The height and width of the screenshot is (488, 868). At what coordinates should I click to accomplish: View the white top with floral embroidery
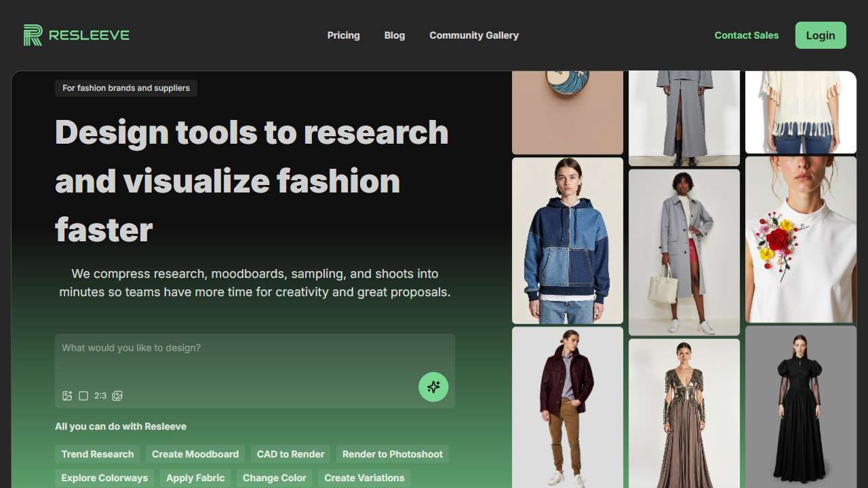(x=800, y=239)
